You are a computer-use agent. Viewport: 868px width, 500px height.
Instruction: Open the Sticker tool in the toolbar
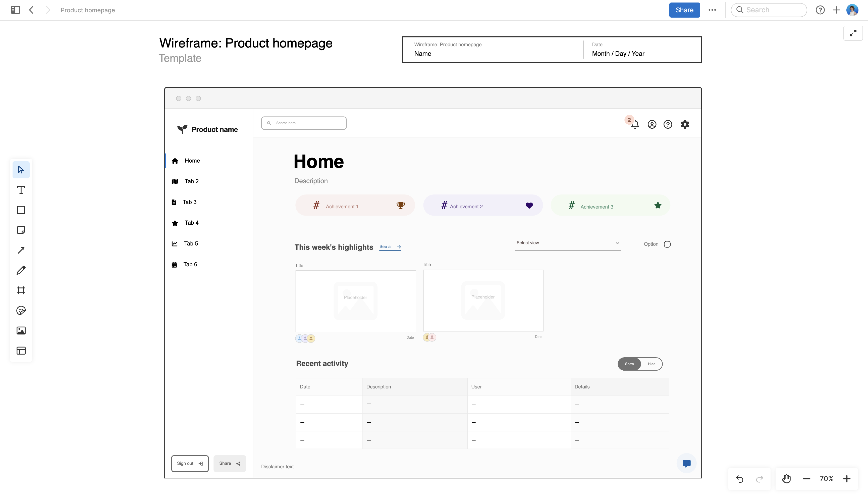21,311
